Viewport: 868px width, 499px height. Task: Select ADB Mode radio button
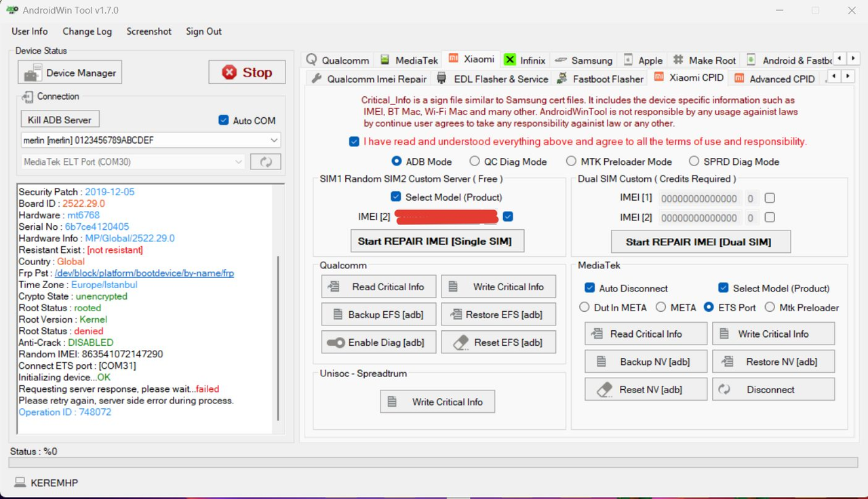pos(397,161)
